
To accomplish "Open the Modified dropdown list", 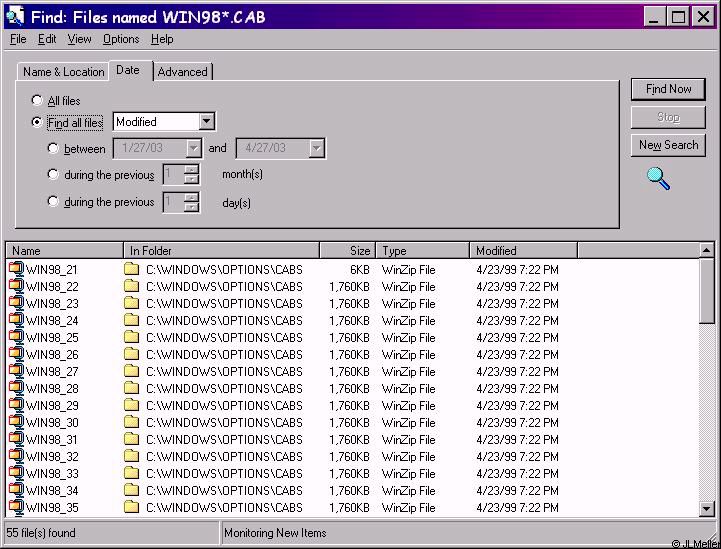I will [x=207, y=122].
